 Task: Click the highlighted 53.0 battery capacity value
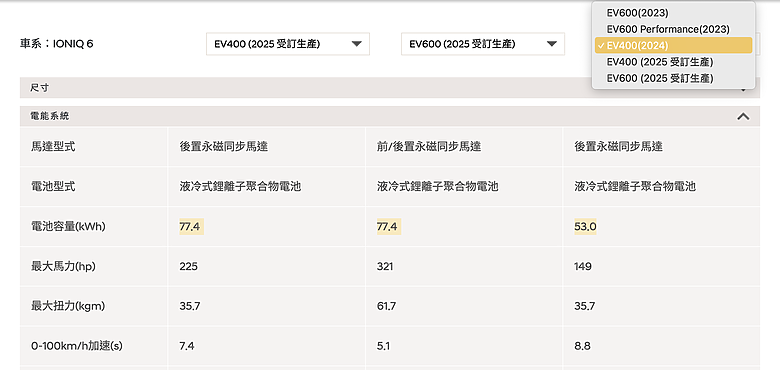tap(585, 227)
